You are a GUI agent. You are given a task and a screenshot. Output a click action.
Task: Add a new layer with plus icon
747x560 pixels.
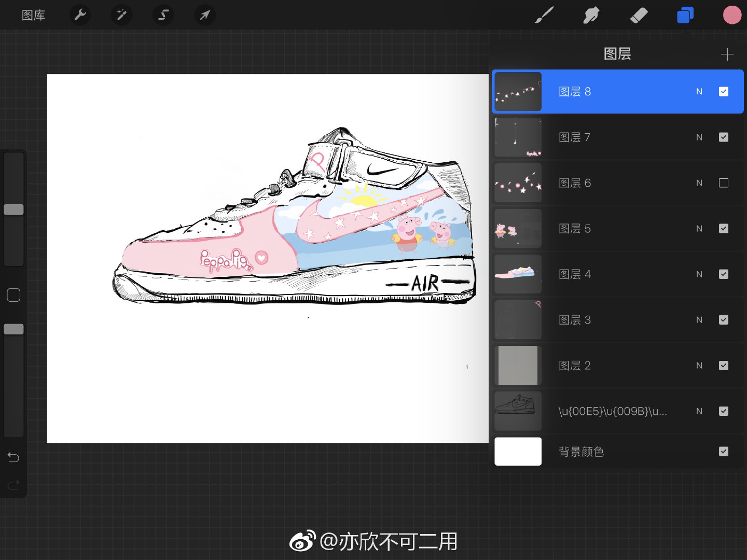pos(727,54)
